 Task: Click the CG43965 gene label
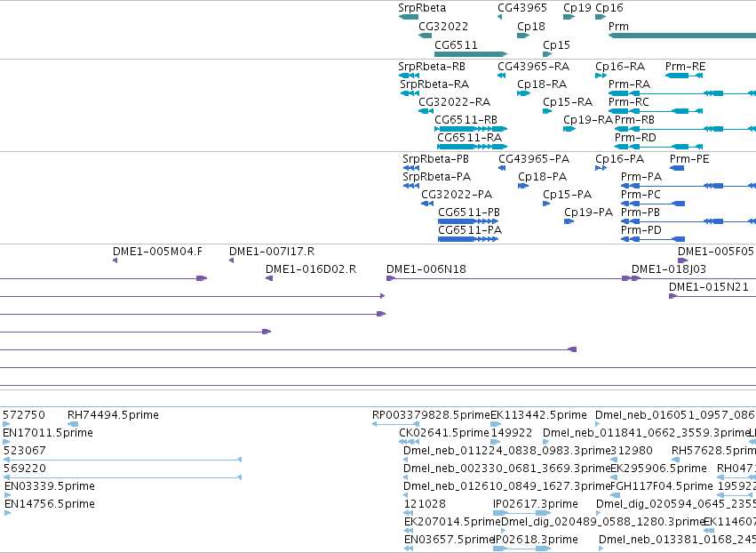click(522, 8)
